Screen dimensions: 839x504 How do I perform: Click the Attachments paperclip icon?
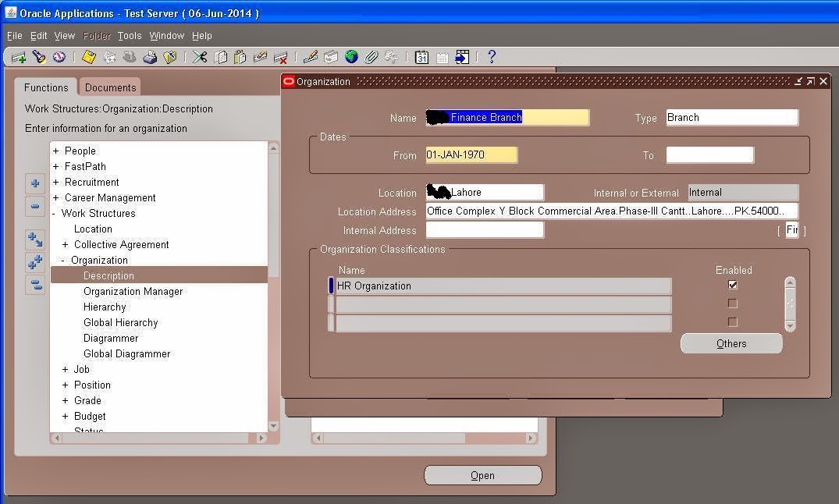pos(372,57)
